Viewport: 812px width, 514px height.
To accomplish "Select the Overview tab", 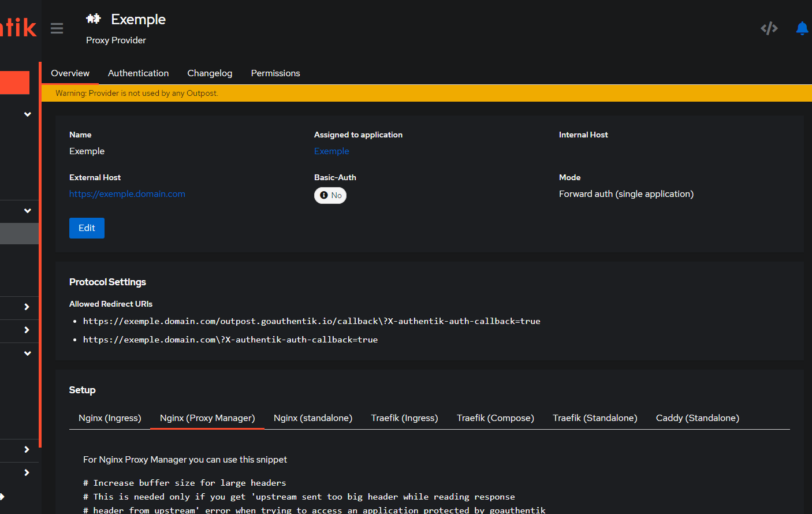I will click(70, 73).
